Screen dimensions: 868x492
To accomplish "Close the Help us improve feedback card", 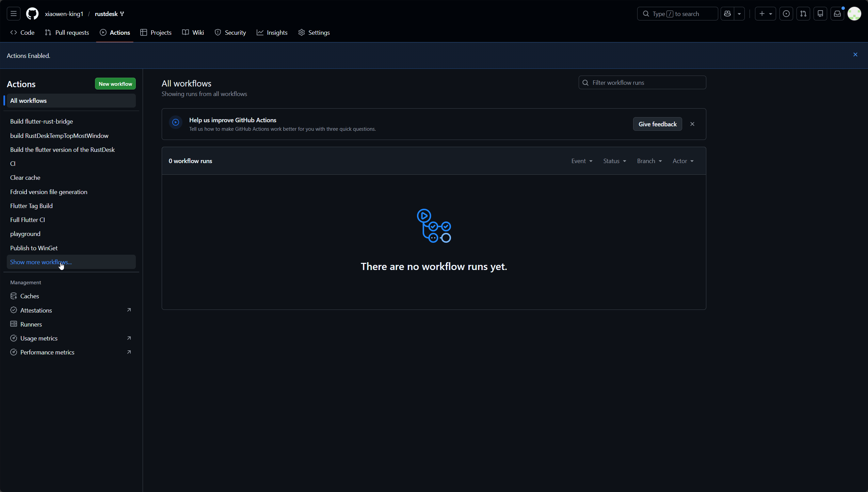I will pos(692,124).
